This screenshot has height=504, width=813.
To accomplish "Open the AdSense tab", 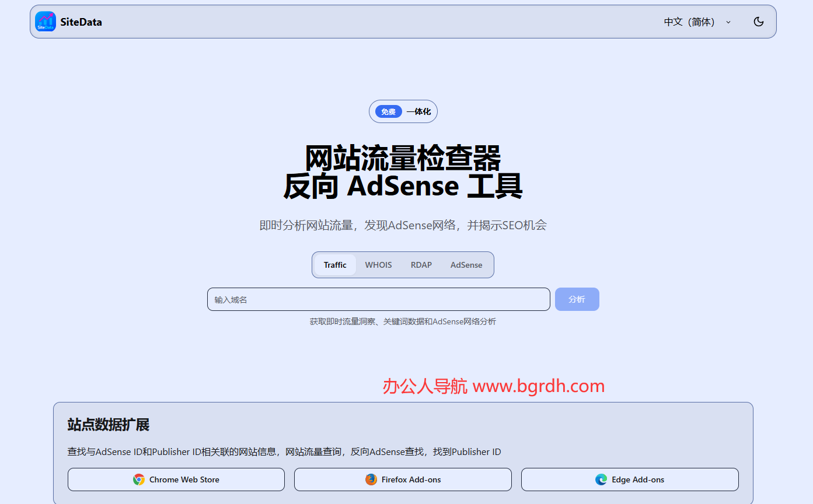I will [x=466, y=265].
